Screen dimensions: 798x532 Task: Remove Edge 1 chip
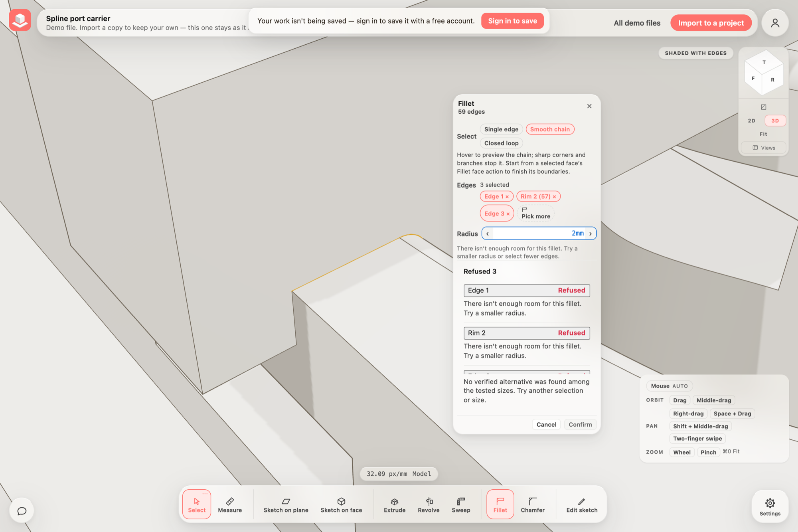click(x=507, y=197)
